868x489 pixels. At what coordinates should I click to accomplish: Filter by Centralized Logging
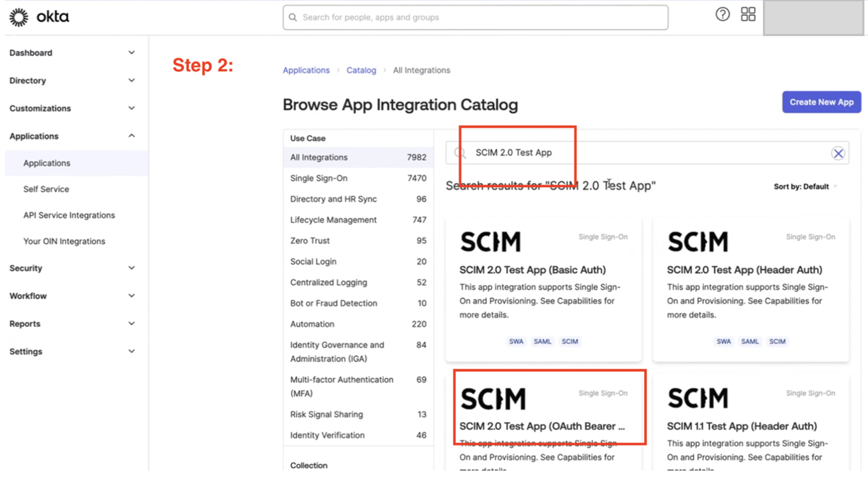pyautogui.click(x=358, y=282)
